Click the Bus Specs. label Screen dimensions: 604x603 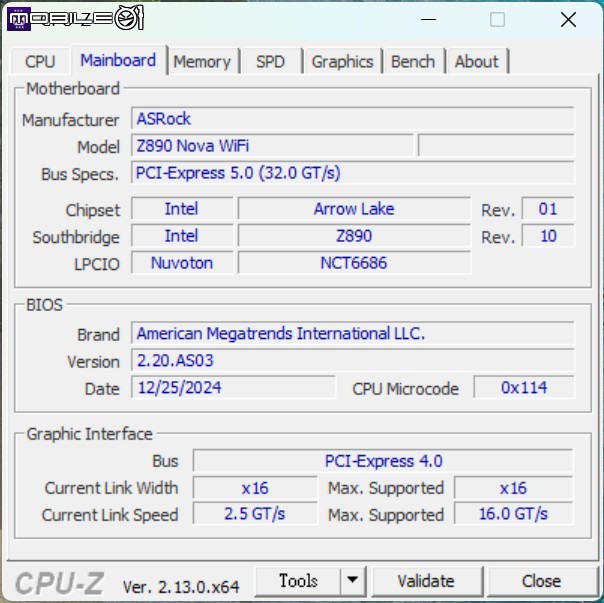coord(80,174)
